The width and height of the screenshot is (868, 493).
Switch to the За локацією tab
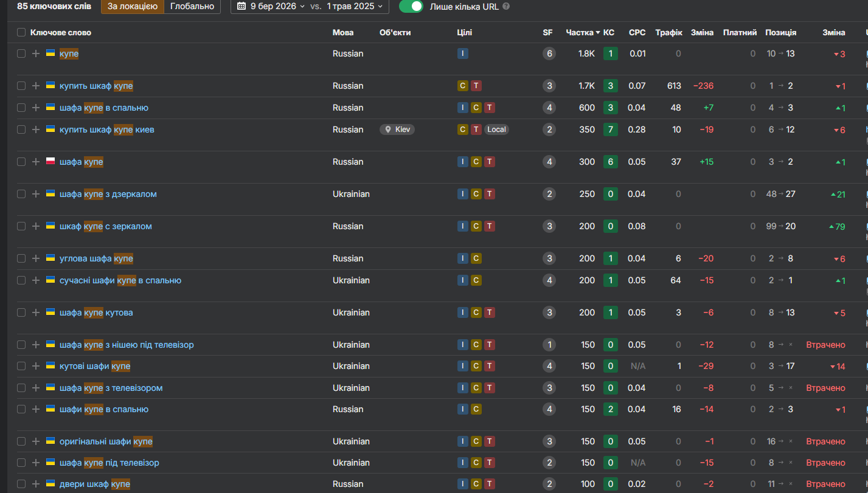pos(133,6)
